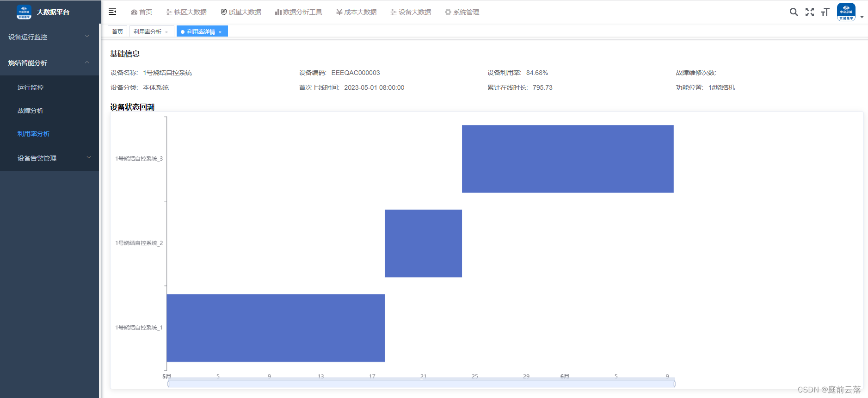Click the platform logo in sidebar header
This screenshot has width=868, height=398.
point(24,12)
